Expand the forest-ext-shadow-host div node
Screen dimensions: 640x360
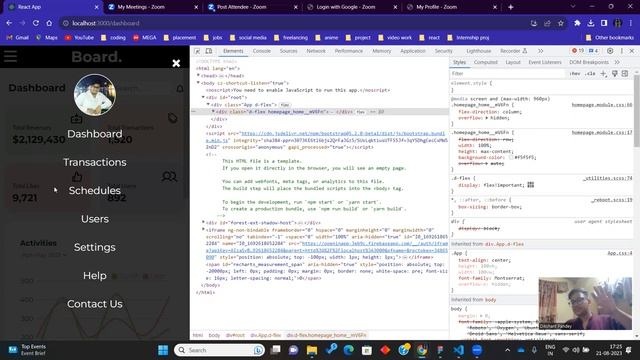click(x=203, y=222)
